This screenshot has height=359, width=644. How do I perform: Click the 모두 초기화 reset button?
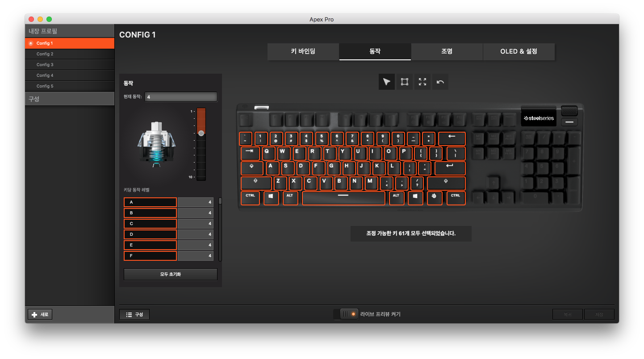click(171, 274)
